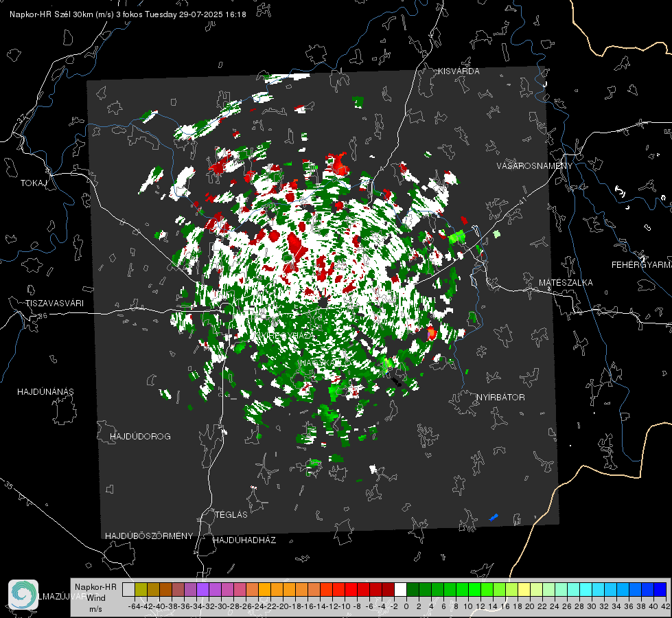
Task: Select the TOKAJ city label
Action: coord(34,183)
